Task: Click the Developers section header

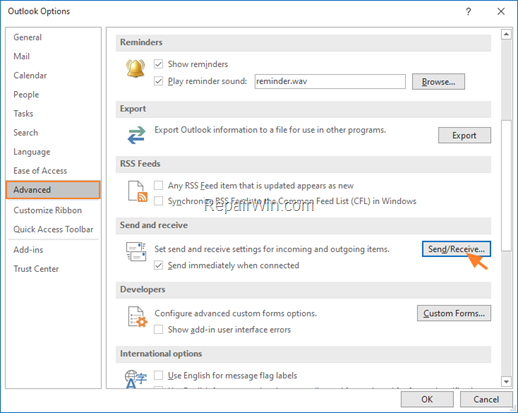Action: (303, 290)
